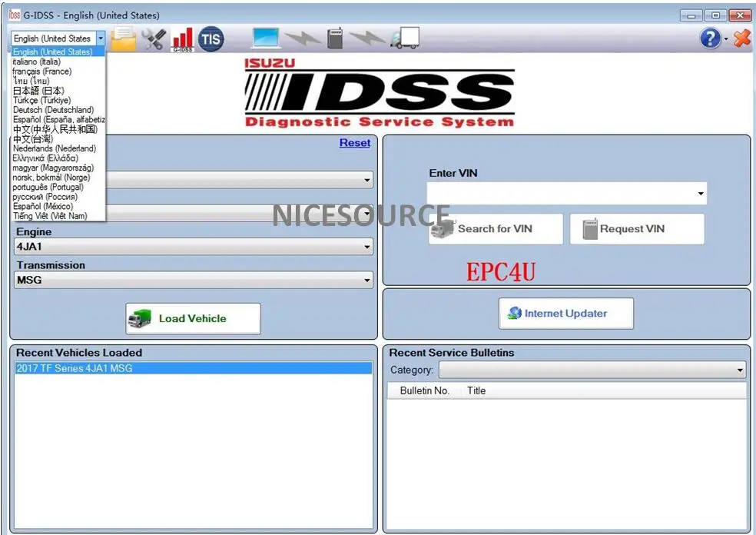Click the Internet Updater button

566,313
